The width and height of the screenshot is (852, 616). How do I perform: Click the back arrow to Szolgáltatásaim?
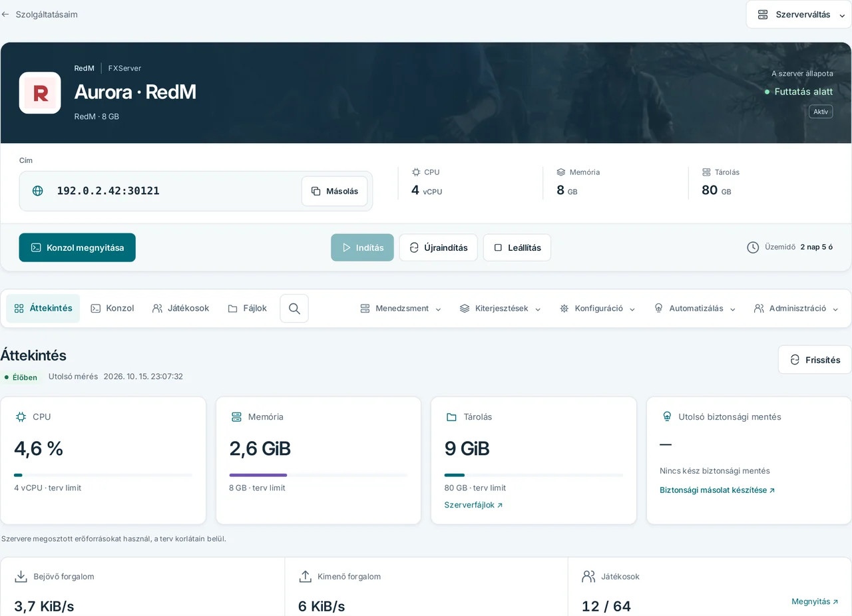[x=5, y=14]
